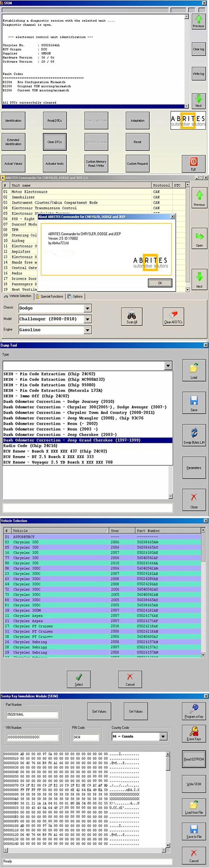Select SKIM Pin Code Extraction (Chip 95080)

pos(88,385)
